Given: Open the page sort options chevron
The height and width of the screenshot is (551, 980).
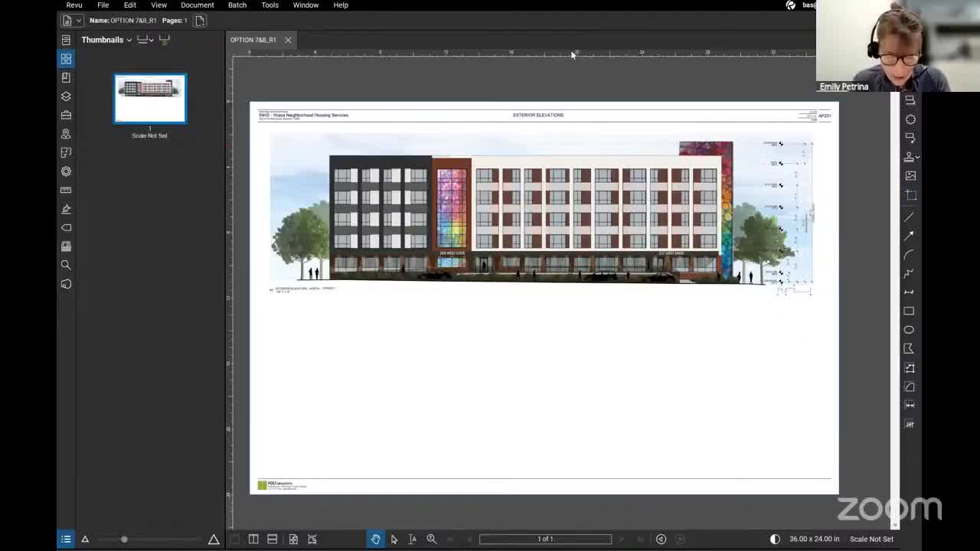Looking at the screenshot, I should pos(149,40).
